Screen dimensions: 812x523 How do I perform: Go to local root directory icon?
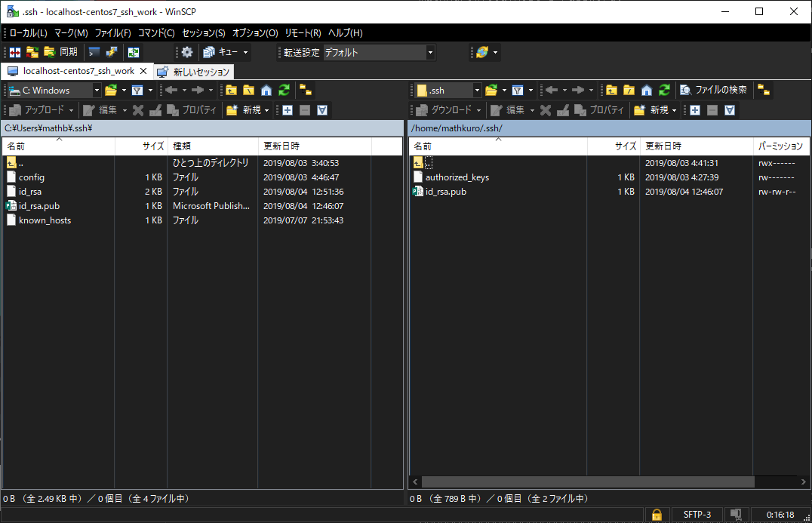coord(248,91)
